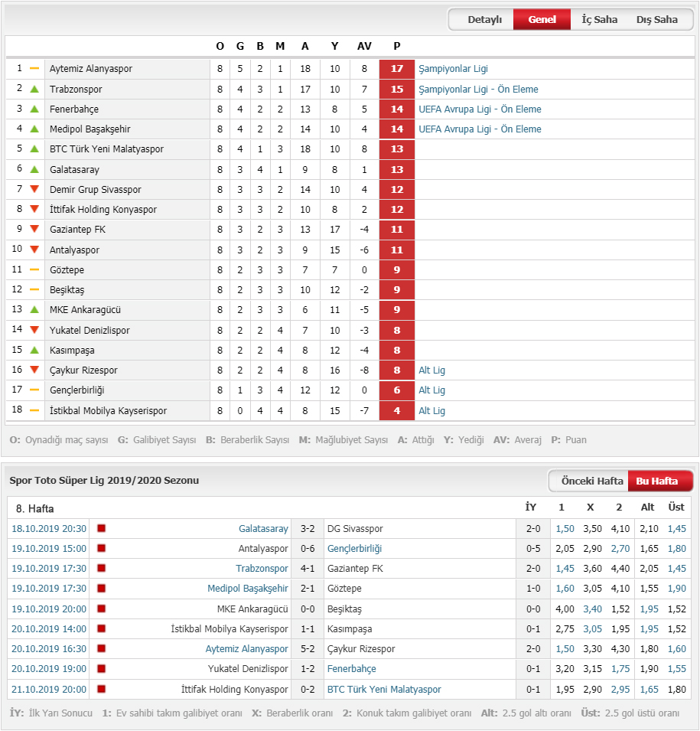Click the yellow dash icon beside Aytemiz Alanyaspor
Screen dimensions: 700x731
pos(34,68)
